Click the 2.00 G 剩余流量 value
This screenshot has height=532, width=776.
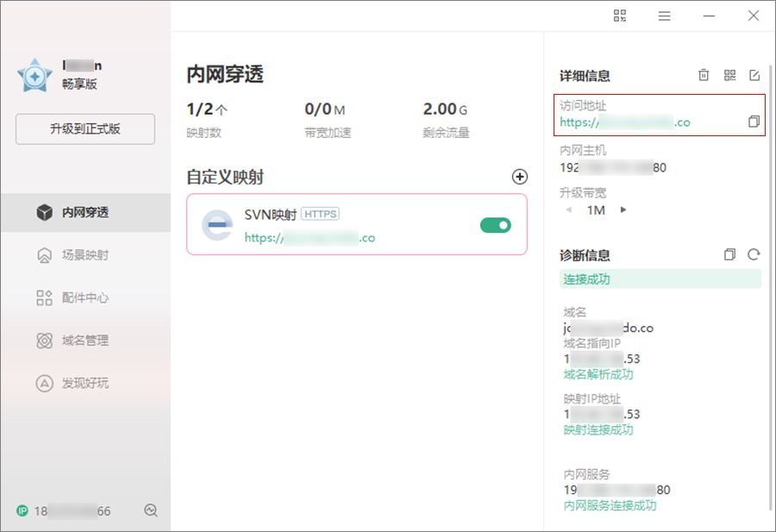[445, 109]
